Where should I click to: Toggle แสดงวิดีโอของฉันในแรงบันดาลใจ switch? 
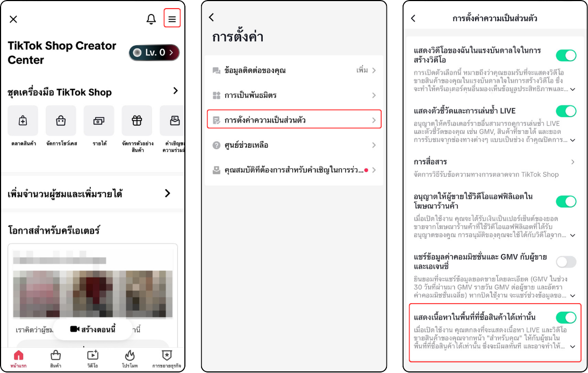click(x=567, y=55)
